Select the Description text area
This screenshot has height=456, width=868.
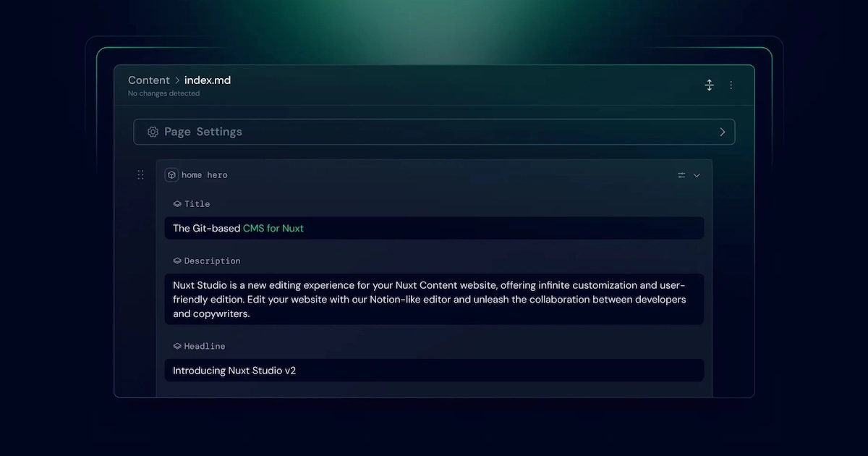(434, 299)
